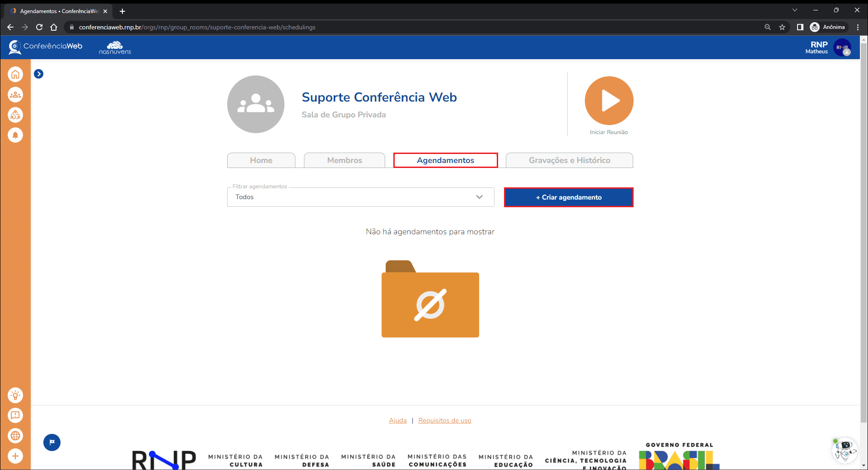868x470 pixels.
Task: Switch to the Gravações e Histórico tab
Action: tap(569, 160)
